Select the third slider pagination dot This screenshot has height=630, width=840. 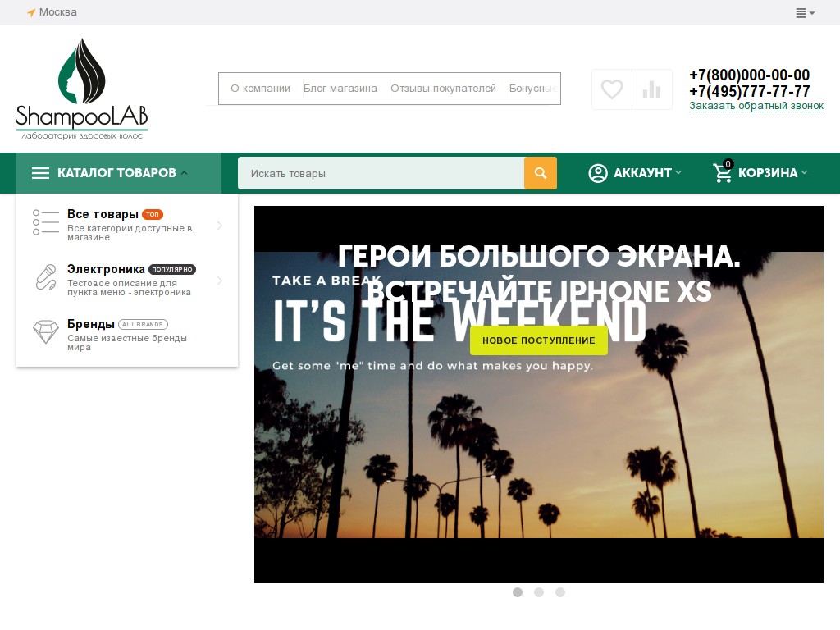click(x=559, y=592)
